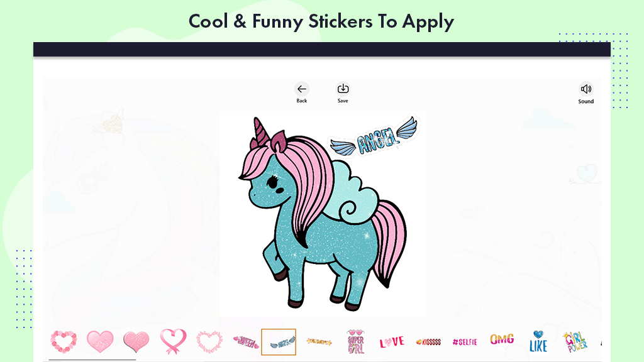Click the sticker strip horizontal scrollbar
The width and height of the screenshot is (644, 362).
[x=92, y=360]
